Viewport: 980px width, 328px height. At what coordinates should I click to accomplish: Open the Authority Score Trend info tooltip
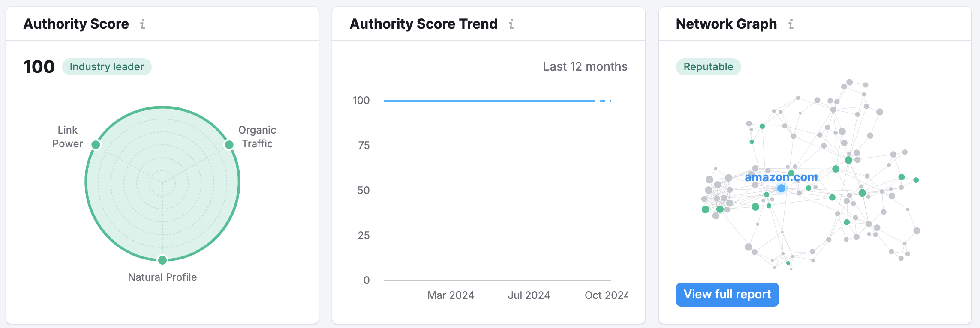pyautogui.click(x=511, y=24)
